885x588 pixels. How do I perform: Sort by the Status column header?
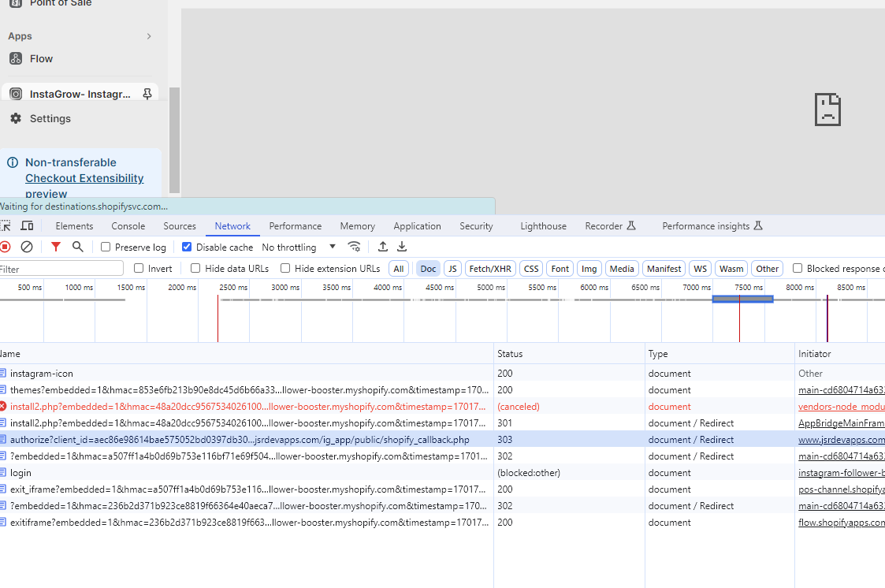[x=569, y=354]
